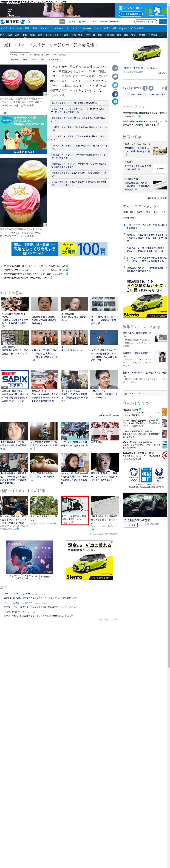Open ranking item 5 辺野古反対派リスト
The image size is (170, 868).
tap(145, 270)
